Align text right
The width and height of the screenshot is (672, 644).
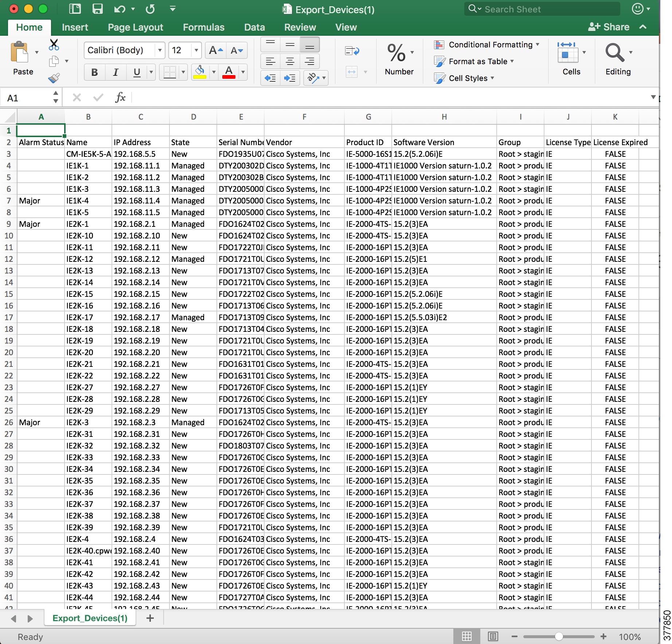click(310, 61)
